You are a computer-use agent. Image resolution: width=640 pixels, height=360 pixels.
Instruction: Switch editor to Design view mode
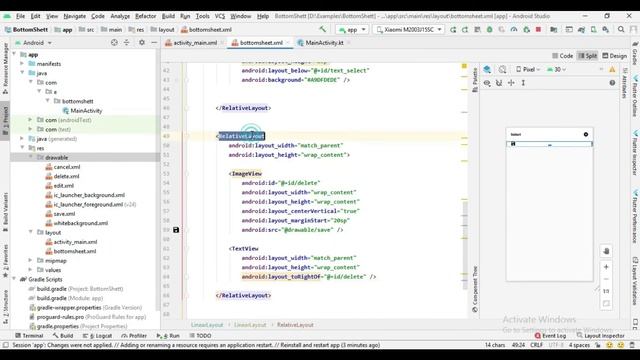coord(614,56)
